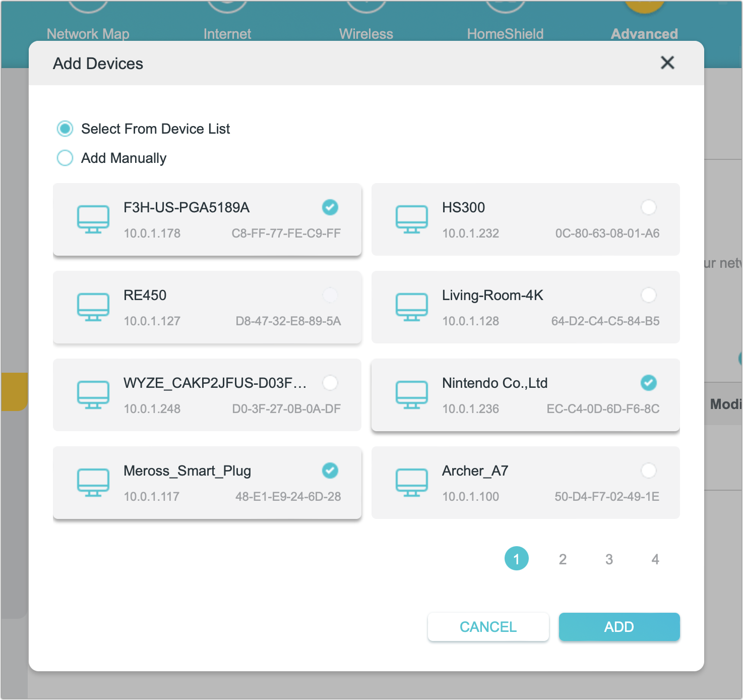The height and width of the screenshot is (700, 743).
Task: Select From Device List option
Action: pos(65,129)
